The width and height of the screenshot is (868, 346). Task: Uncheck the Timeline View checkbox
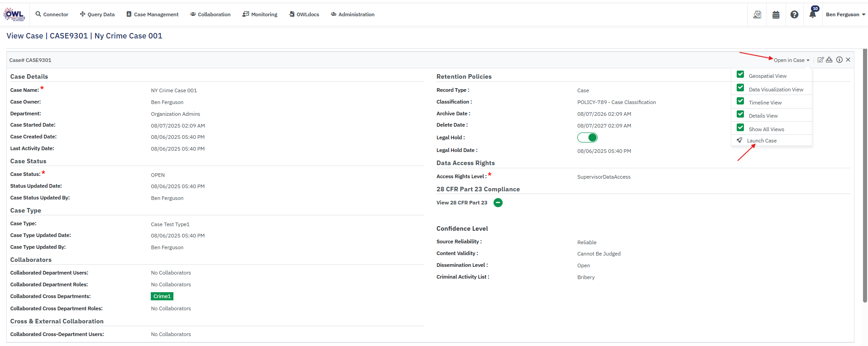coord(740,101)
